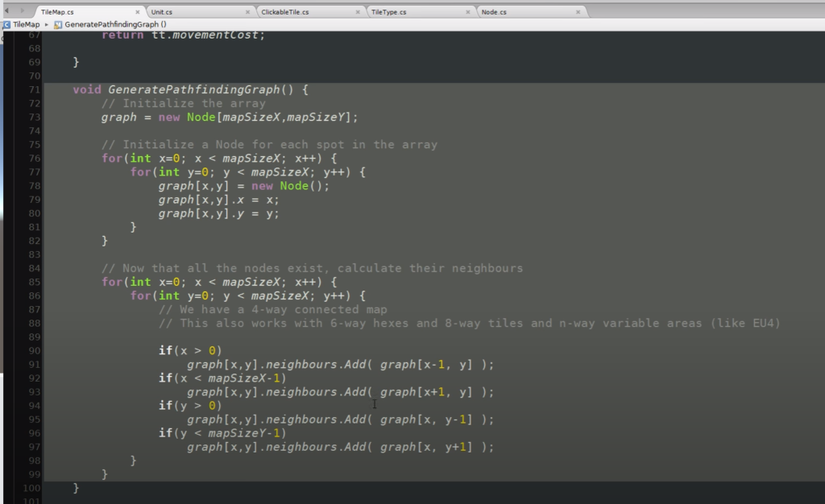Click the 'return tt.movementCost;' line
Viewport: 825px width, 504px height.
[x=183, y=35]
